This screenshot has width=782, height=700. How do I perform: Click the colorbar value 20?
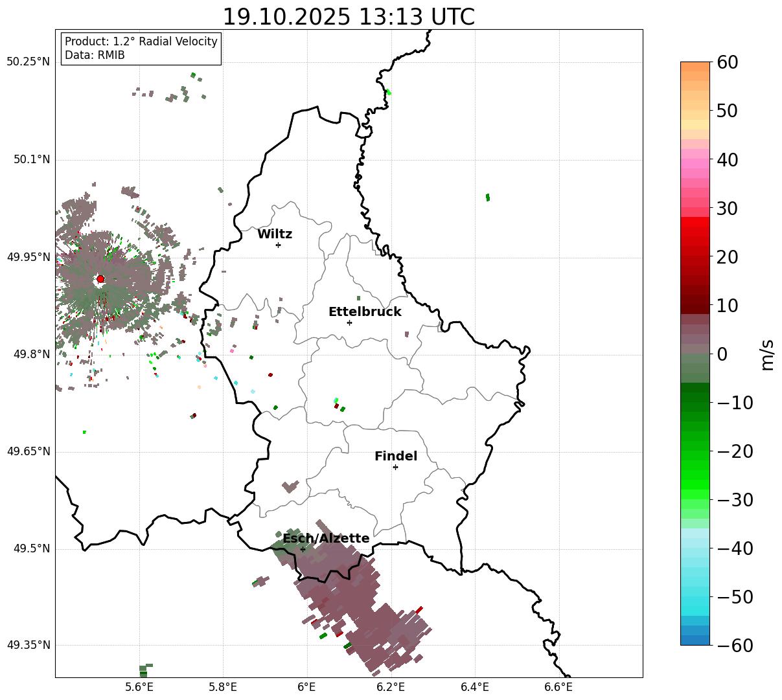coord(728,257)
